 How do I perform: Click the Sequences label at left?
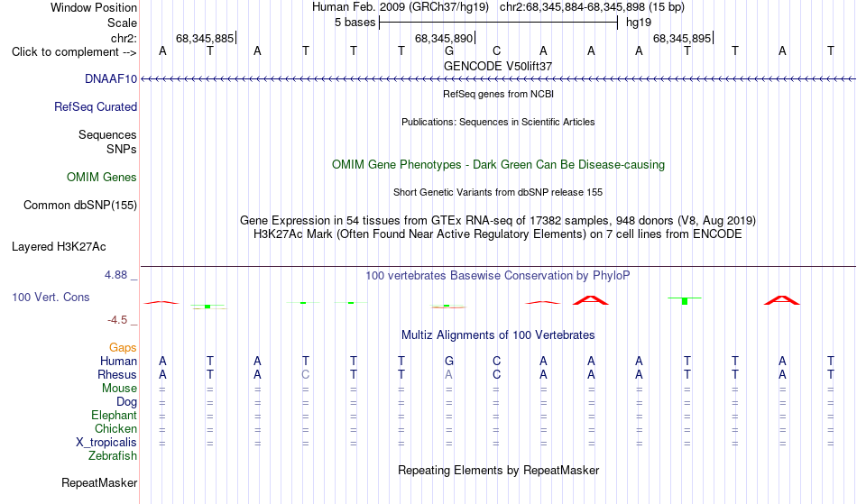point(107,135)
